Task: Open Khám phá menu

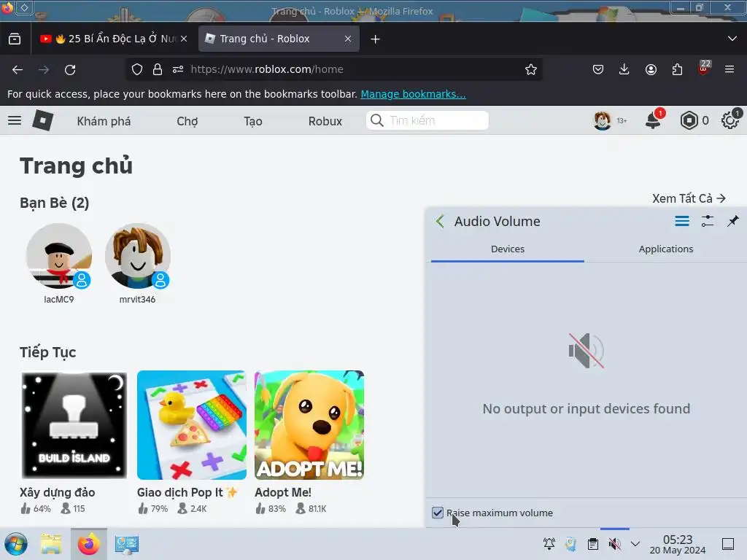Action: 104,122
